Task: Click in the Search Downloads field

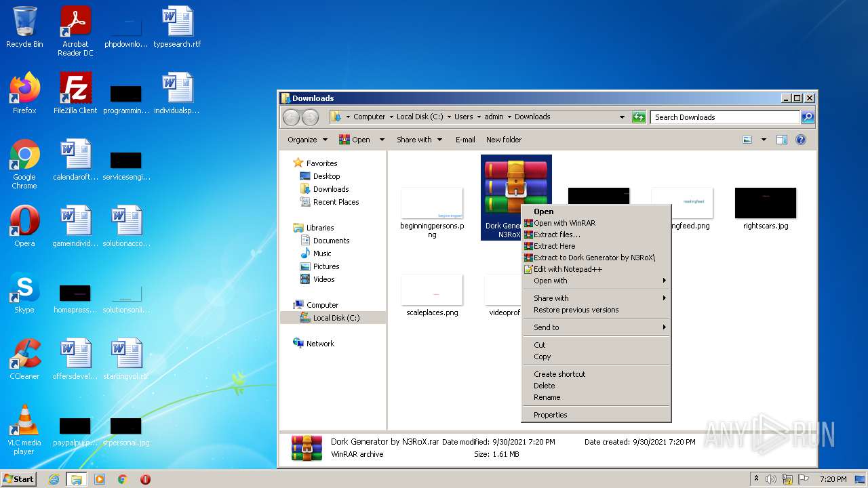Action: pyautogui.click(x=725, y=117)
